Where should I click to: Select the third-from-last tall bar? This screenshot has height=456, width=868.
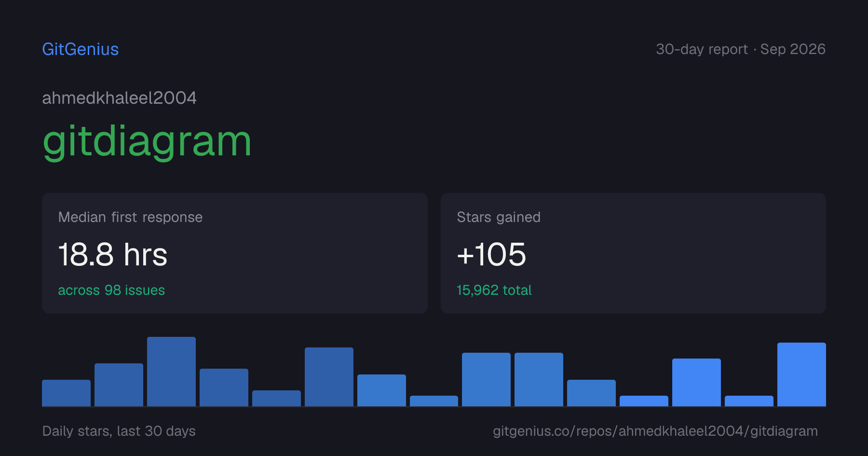[696, 382]
